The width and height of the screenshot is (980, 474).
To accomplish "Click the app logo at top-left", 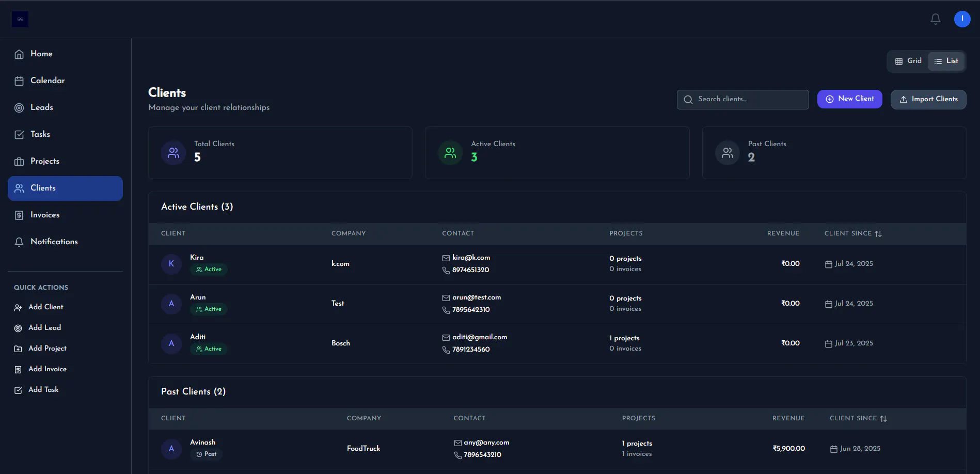I will pos(20,19).
